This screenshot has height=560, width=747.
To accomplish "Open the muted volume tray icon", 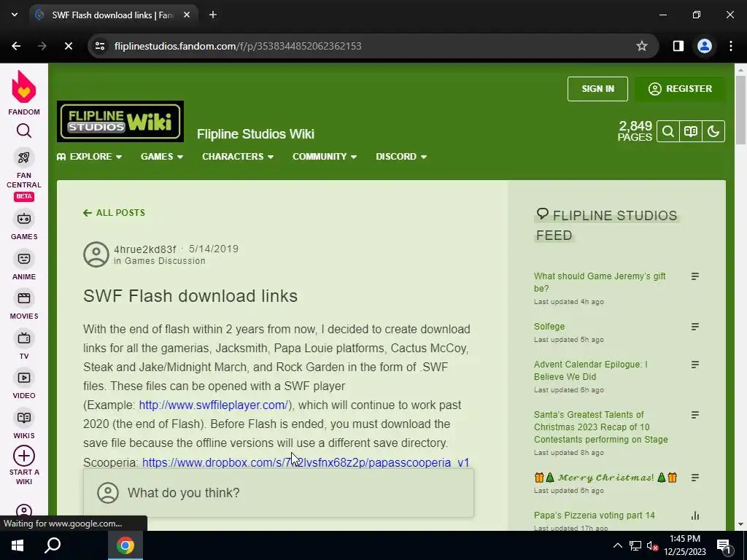I will [652, 545].
